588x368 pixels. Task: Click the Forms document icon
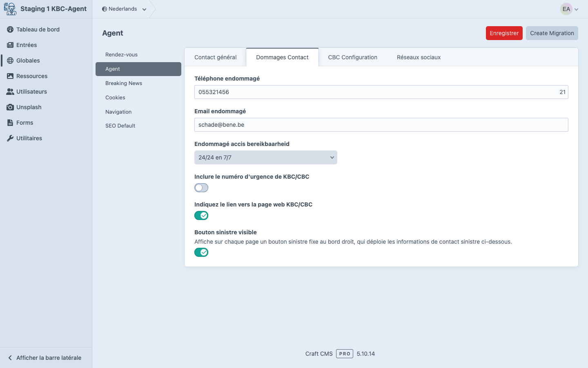click(x=10, y=123)
